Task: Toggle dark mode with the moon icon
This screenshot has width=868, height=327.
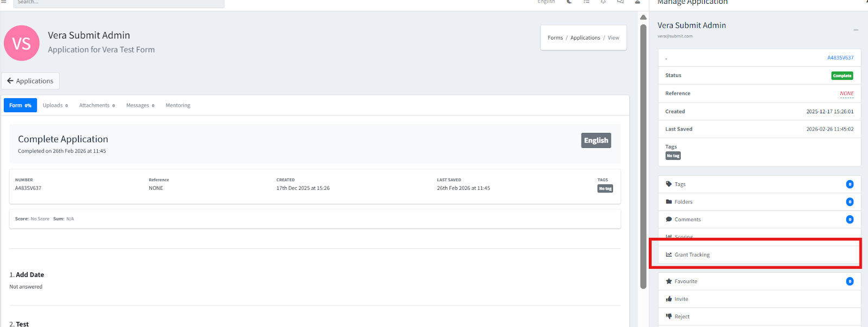Action: (569, 2)
